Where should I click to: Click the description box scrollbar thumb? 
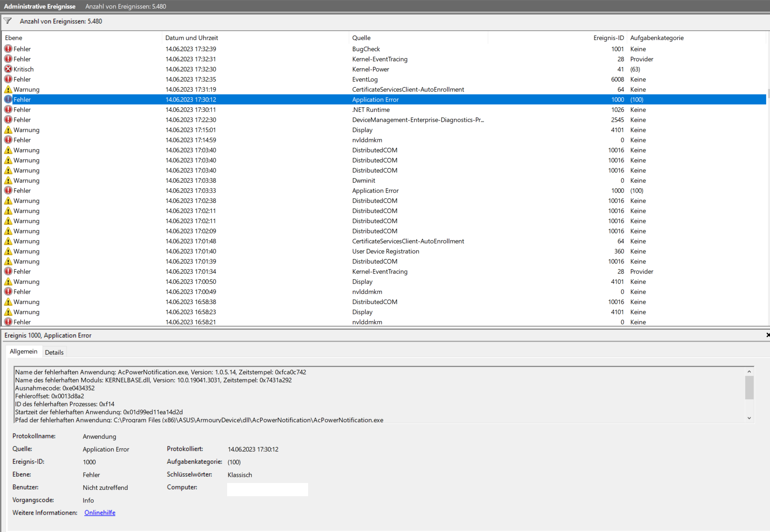click(x=749, y=388)
